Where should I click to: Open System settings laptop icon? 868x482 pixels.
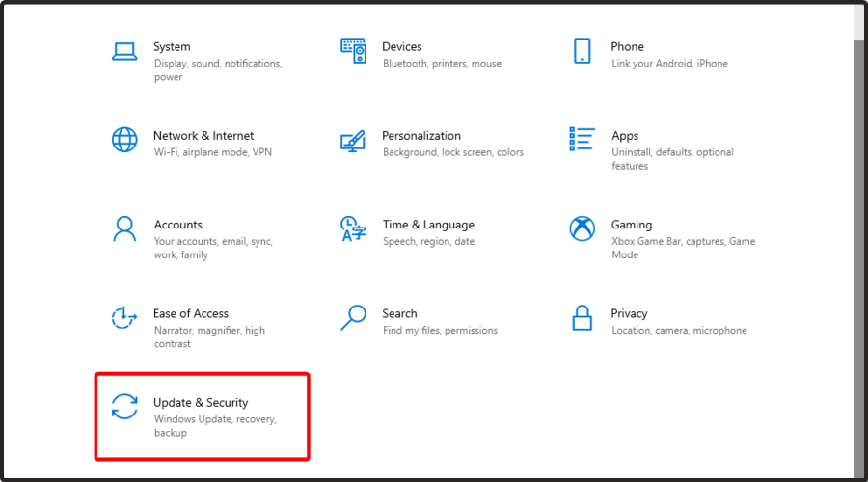(x=124, y=51)
